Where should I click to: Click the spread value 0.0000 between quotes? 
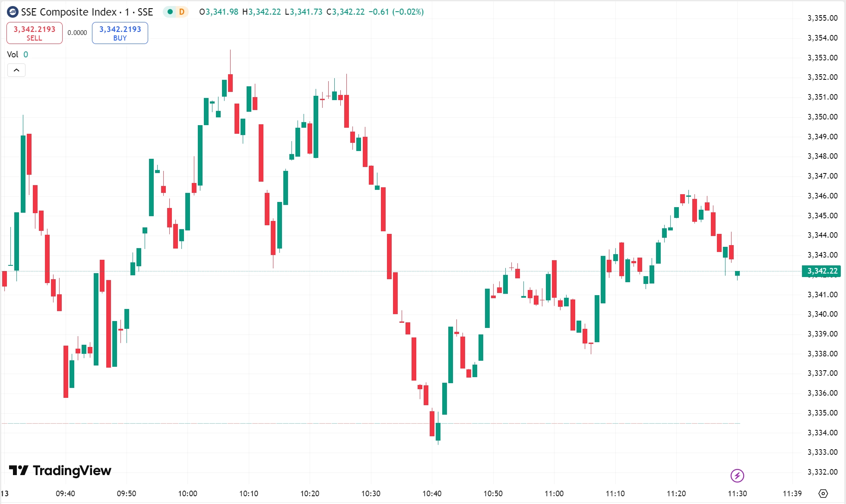(x=77, y=32)
